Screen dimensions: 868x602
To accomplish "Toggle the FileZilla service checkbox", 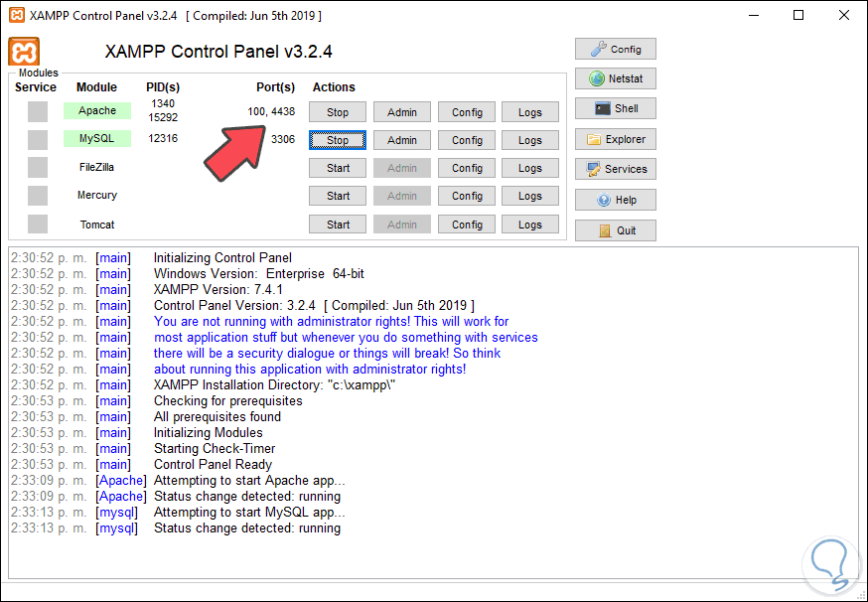I will click(38, 167).
